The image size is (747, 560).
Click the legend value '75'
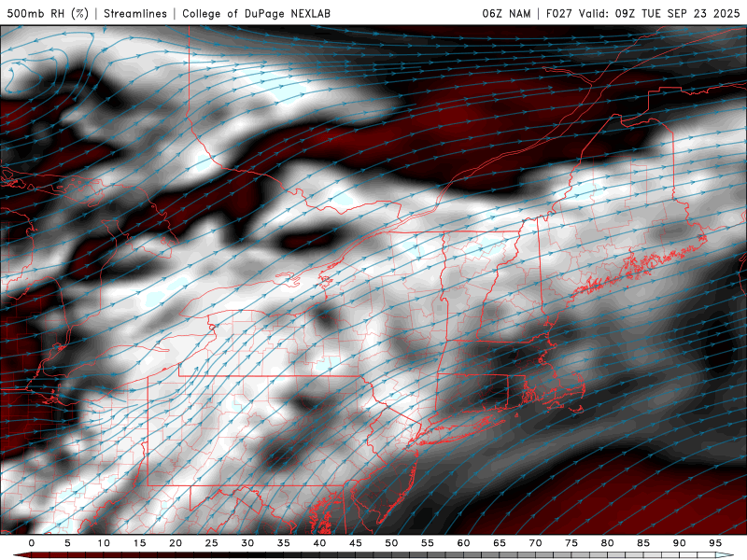(571, 543)
